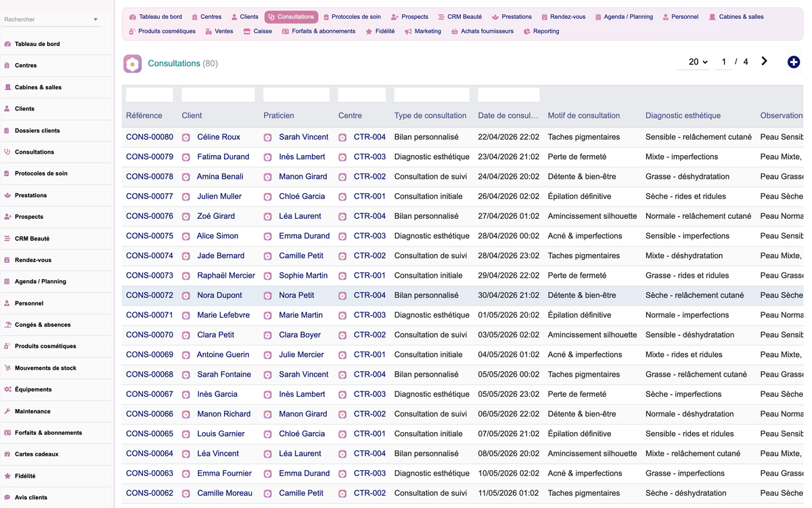Open Personnel in the left sidebar

[29, 303]
